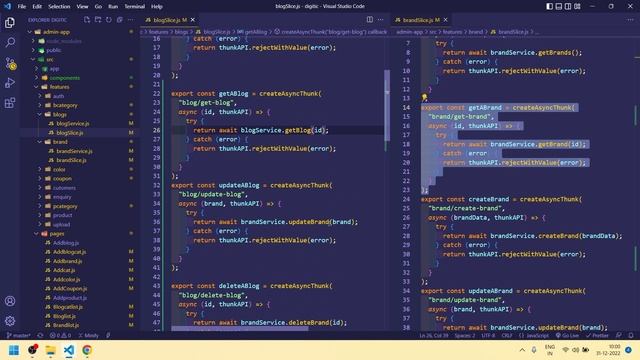This screenshot has height=360, width=640.
Task: Open left editor group more actions
Action: tap(380, 20)
